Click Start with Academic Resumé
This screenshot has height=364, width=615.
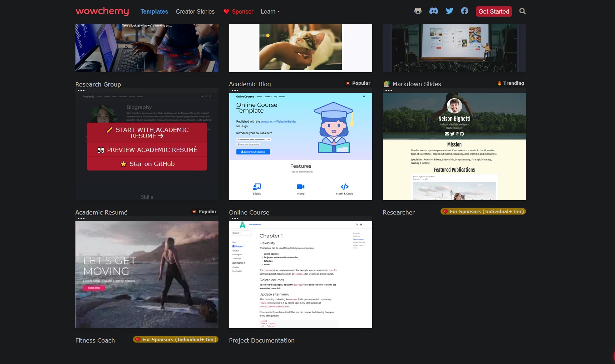pos(147,133)
